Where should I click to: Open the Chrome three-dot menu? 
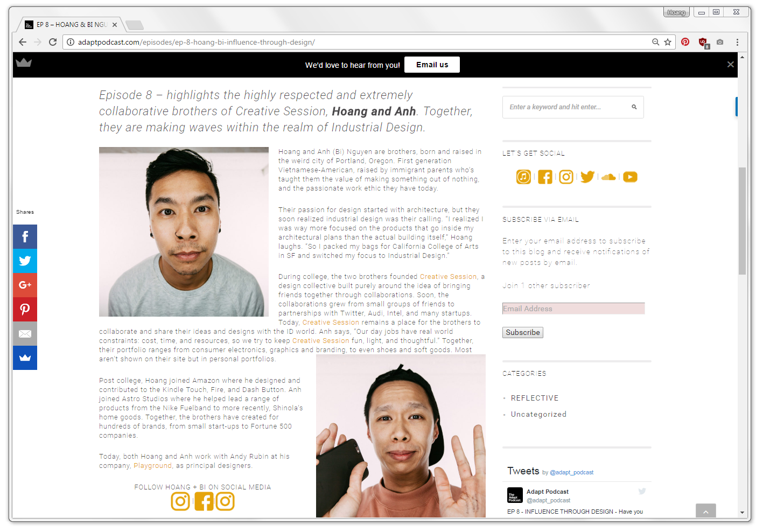tap(737, 42)
